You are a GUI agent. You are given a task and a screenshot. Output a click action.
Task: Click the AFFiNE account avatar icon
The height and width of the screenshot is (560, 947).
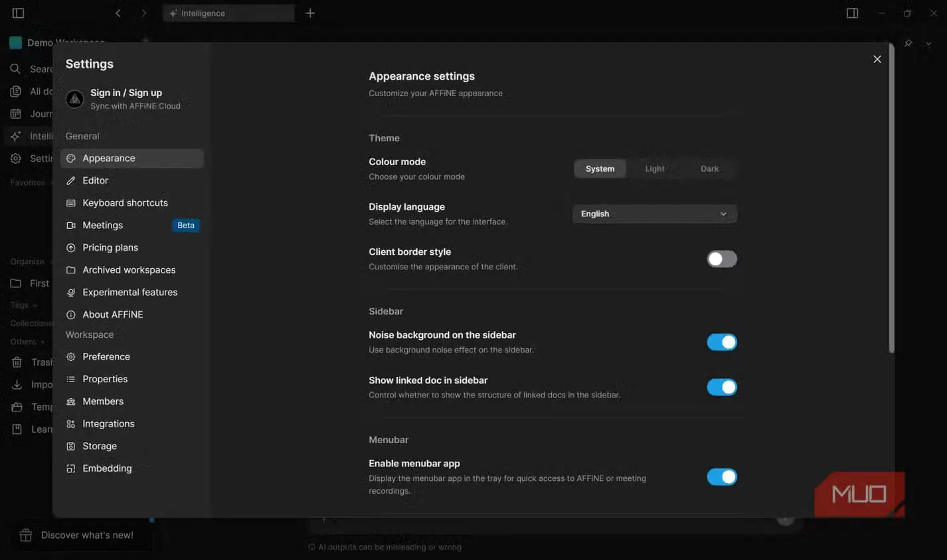[x=74, y=100]
